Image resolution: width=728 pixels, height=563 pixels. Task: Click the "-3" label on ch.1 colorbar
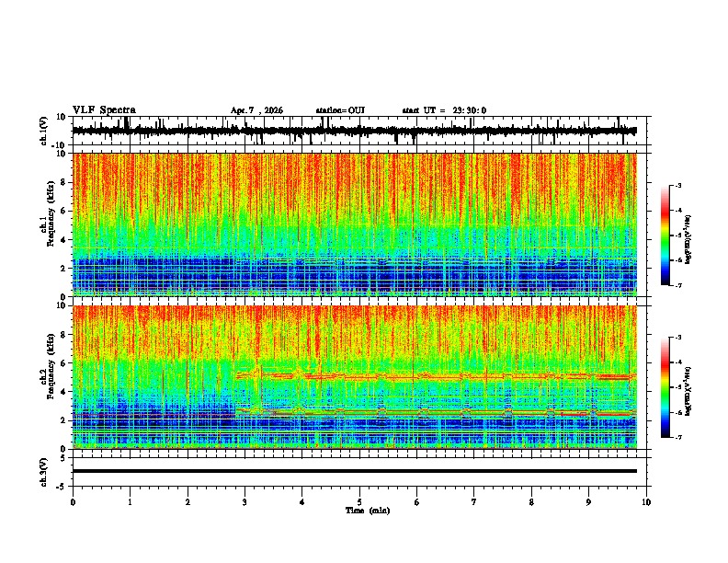point(677,185)
